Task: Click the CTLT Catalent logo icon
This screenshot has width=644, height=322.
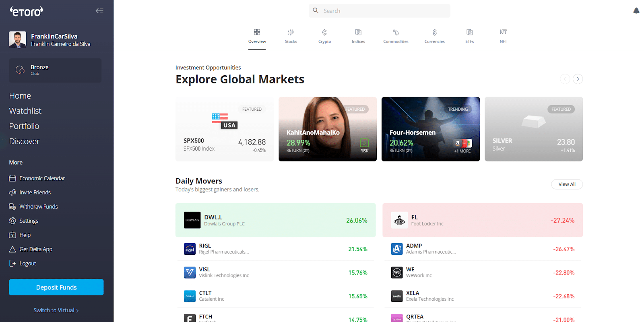Action: point(190,296)
